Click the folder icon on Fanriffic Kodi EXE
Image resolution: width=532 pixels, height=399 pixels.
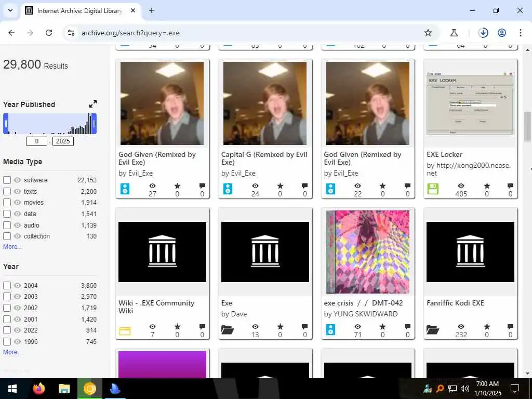click(x=433, y=330)
